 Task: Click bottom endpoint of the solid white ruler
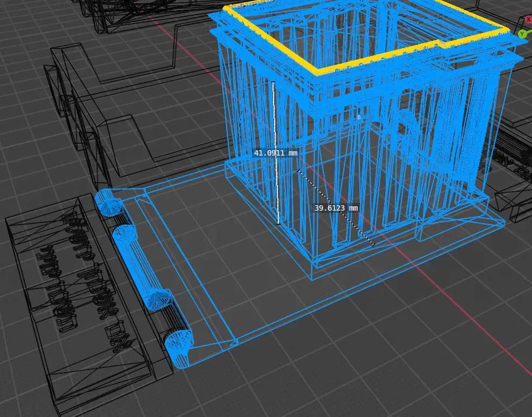(278, 224)
